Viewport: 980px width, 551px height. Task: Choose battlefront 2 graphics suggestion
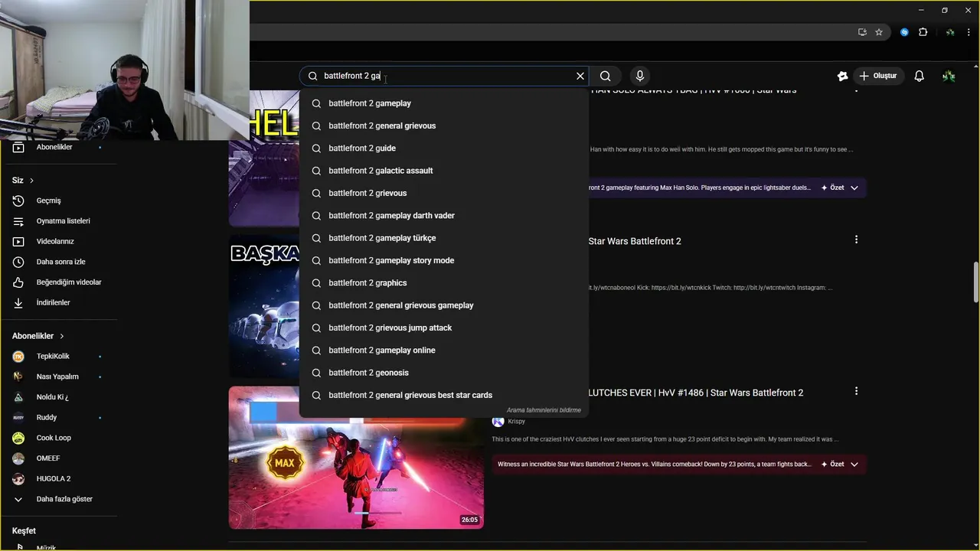click(x=444, y=282)
